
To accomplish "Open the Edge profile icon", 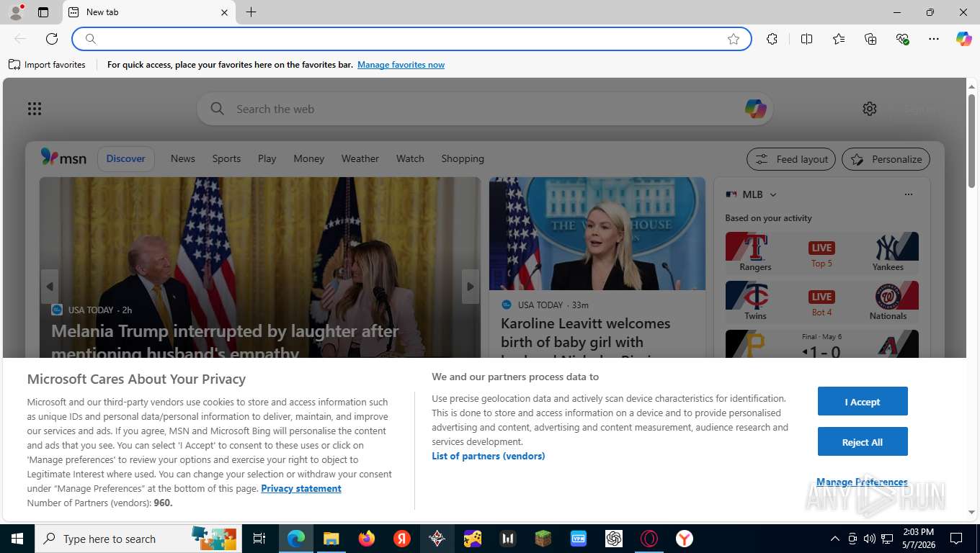I will (x=15, y=12).
